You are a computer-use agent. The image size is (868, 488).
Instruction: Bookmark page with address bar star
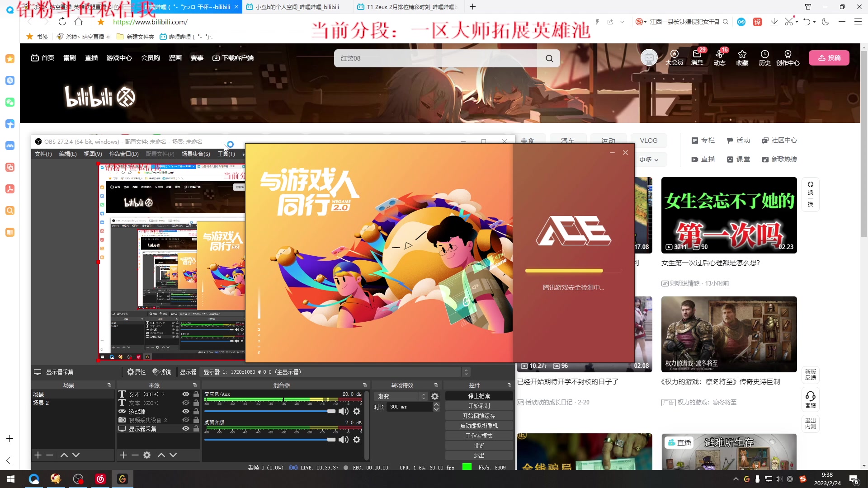click(101, 22)
